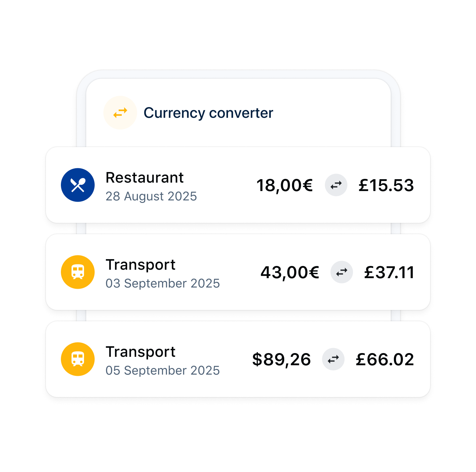Click the $89,26 amount
Image resolution: width=476 pixels, height=472 pixels.
coord(281,360)
